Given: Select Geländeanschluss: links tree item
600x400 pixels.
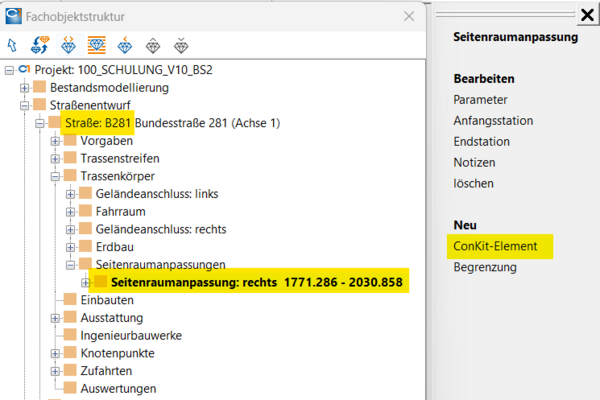Looking at the screenshot, I should pos(157,194).
